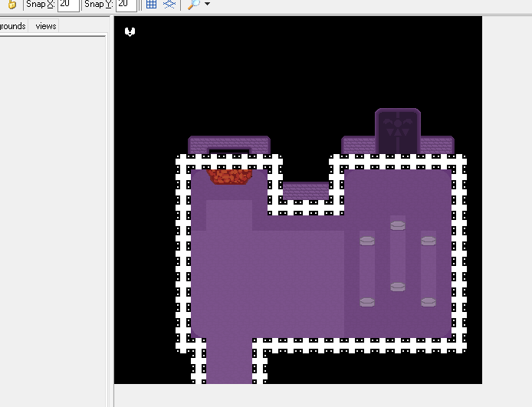Viewport: 532px width, 407px height.
Task: Click the Snap Y input field
Action: [x=126, y=5]
